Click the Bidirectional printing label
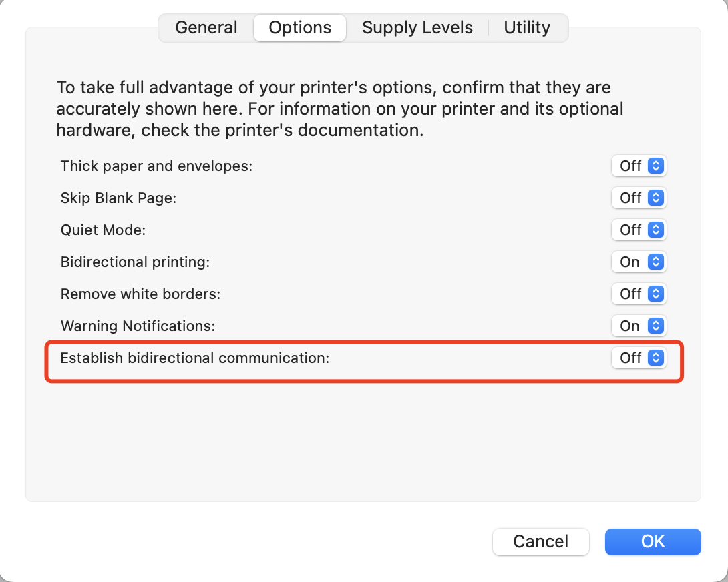The width and height of the screenshot is (728, 582). pos(135,262)
